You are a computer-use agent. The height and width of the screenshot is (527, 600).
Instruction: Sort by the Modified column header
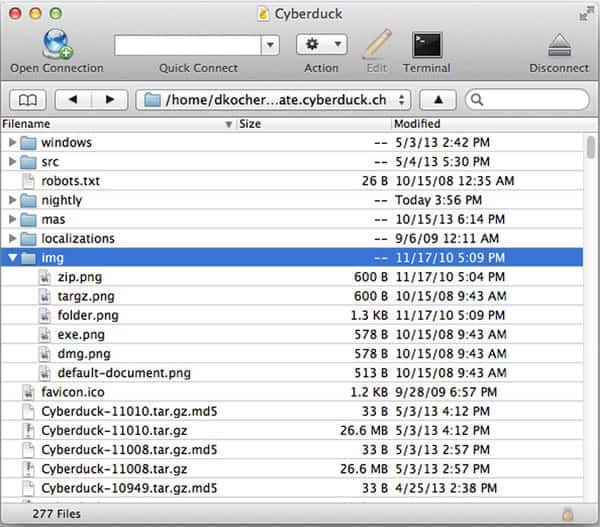click(494, 124)
